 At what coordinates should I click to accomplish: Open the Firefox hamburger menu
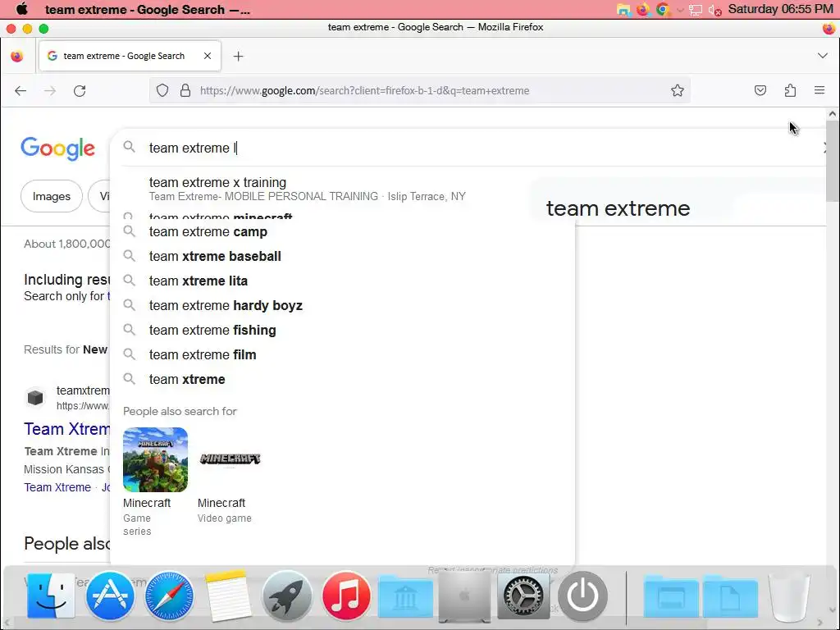tap(819, 90)
